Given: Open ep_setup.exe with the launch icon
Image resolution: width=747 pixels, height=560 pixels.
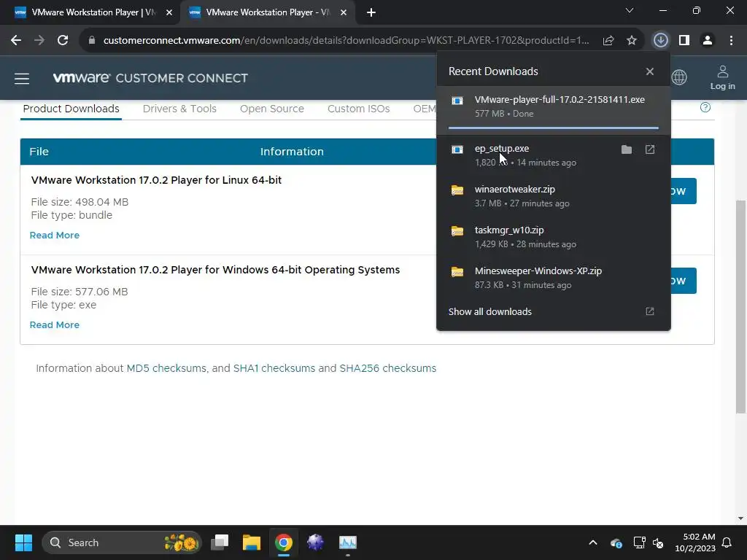Looking at the screenshot, I should [x=650, y=149].
